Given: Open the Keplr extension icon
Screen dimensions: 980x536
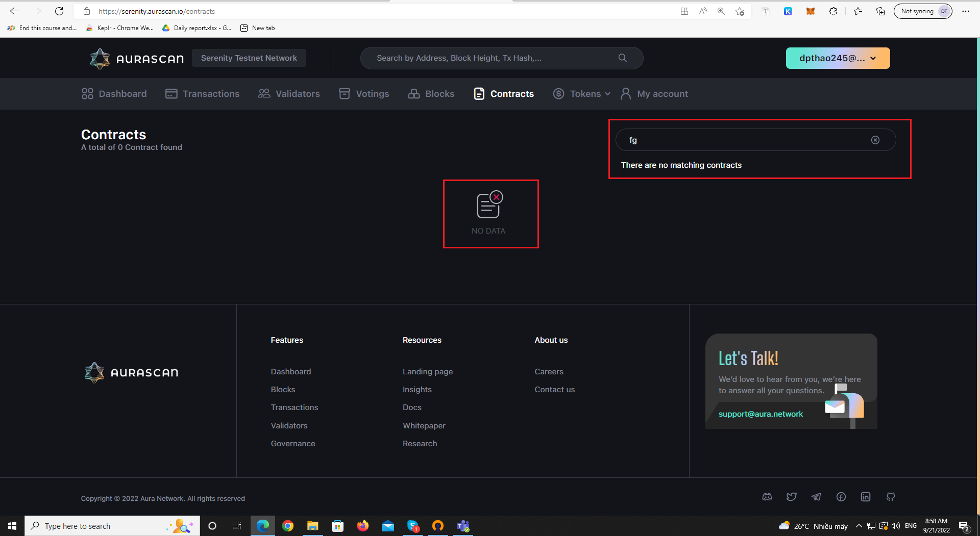Looking at the screenshot, I should pos(788,11).
